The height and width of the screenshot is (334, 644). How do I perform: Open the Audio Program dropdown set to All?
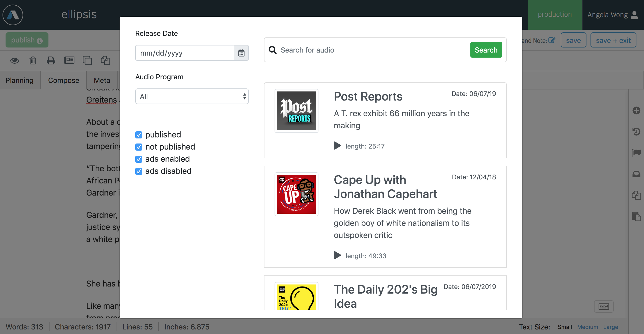pyautogui.click(x=192, y=96)
